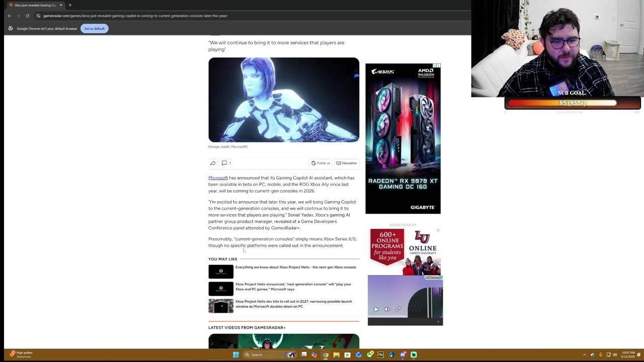Open Google Chrome from taskbar
This screenshot has width=644, height=362.
[326, 355]
